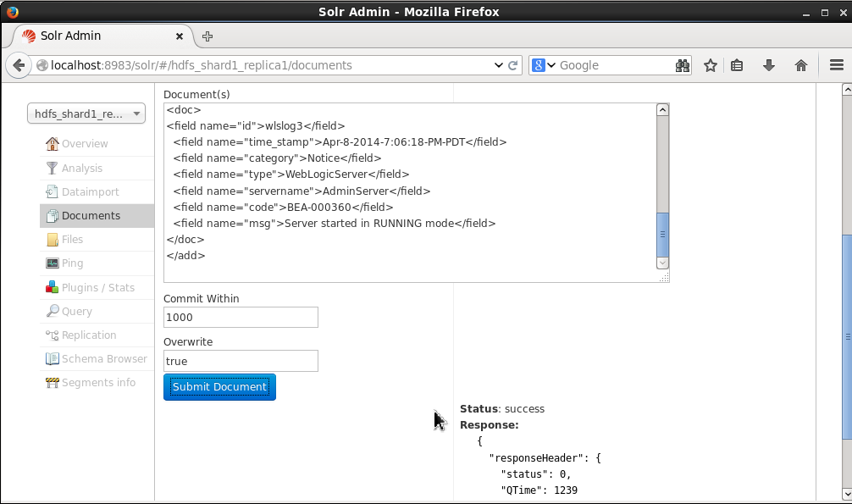Select the Analysis funnel icon
This screenshot has width=852, height=504.
point(53,168)
